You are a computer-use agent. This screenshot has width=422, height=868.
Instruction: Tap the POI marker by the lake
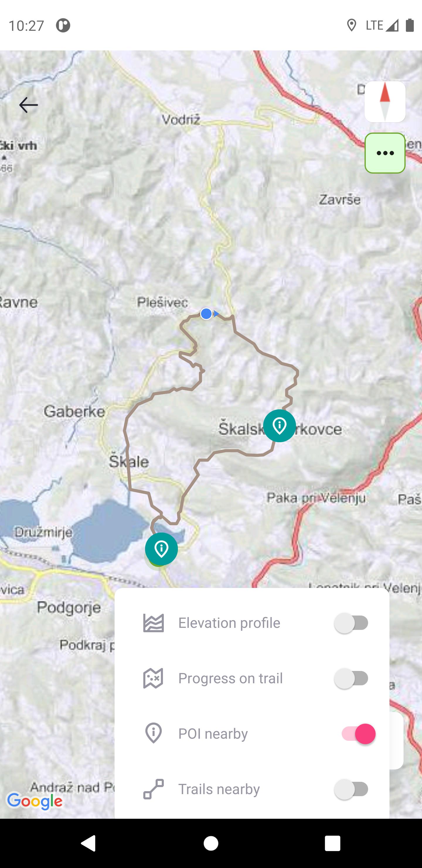161,549
